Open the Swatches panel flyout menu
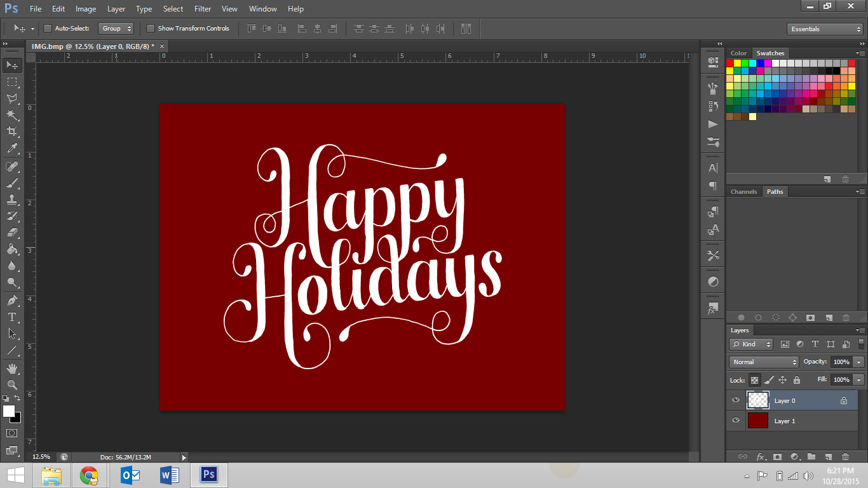The image size is (868, 488). (x=860, y=53)
